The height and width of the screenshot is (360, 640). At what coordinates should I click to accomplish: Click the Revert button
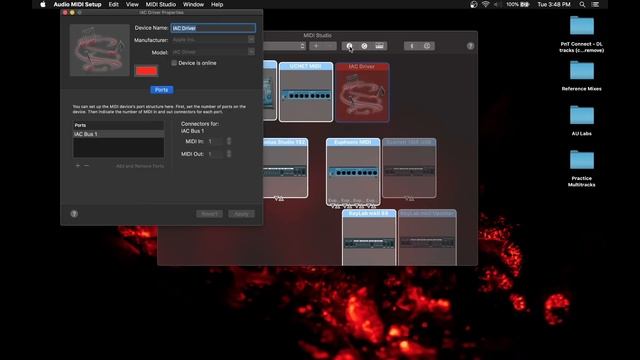209,214
